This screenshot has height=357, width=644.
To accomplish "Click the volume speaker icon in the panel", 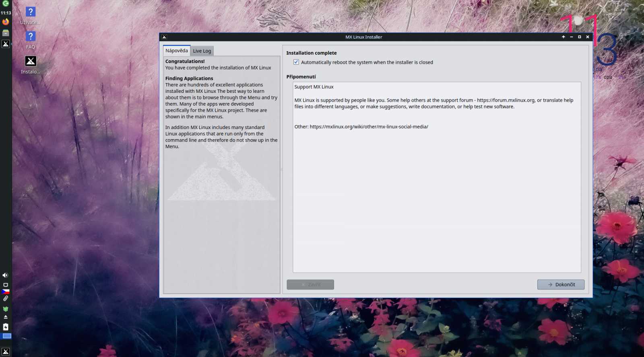I will click(x=5, y=275).
